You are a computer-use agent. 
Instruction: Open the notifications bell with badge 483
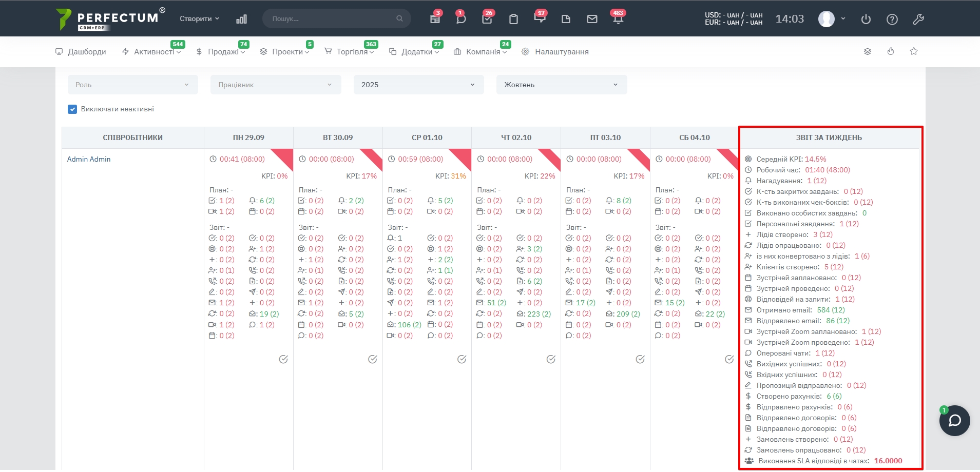pyautogui.click(x=618, y=19)
